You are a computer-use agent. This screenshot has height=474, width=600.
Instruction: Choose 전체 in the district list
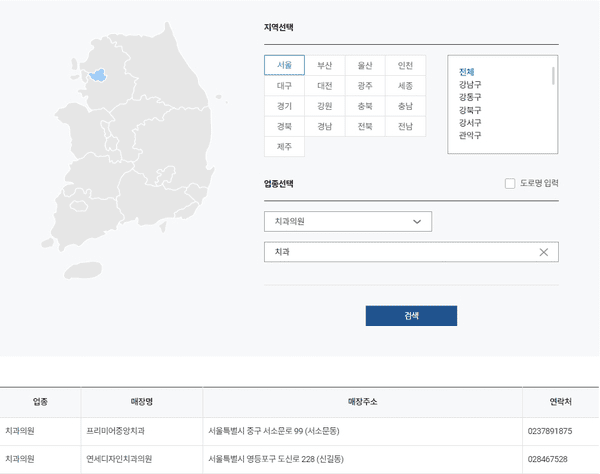pyautogui.click(x=466, y=72)
